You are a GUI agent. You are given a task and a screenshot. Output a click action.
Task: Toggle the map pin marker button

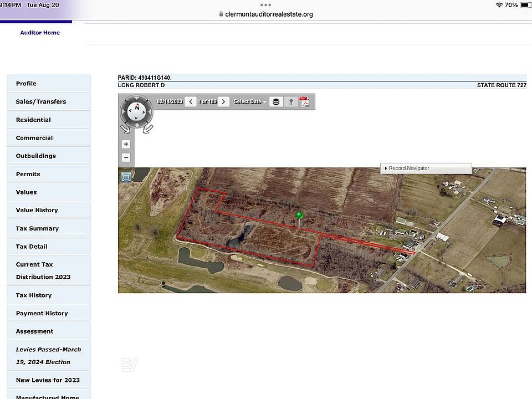(x=291, y=102)
